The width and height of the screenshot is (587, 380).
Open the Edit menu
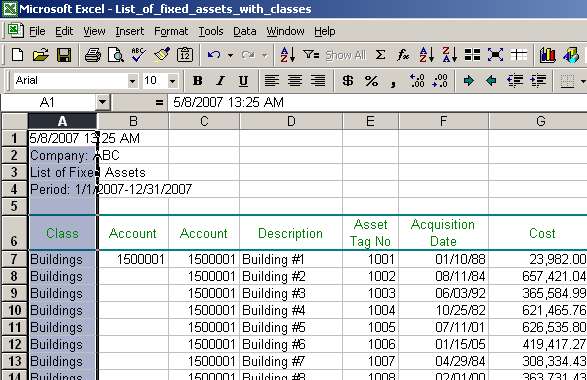point(64,31)
